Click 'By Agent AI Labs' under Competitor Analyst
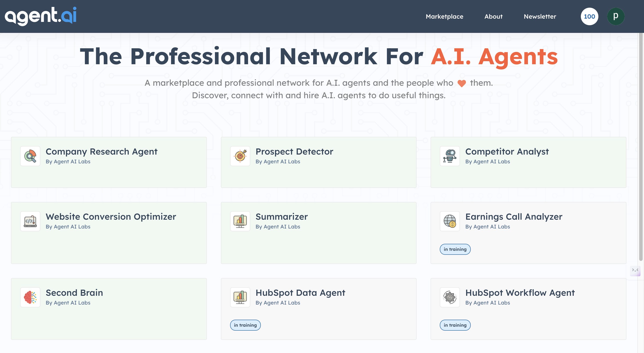Viewport: 644px width, 353px height. [488, 161]
